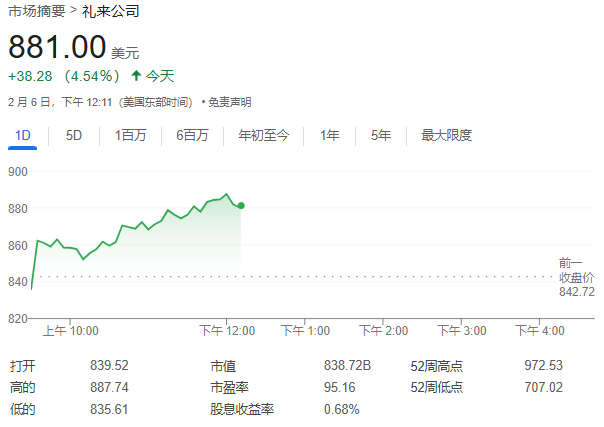Image resolution: width=604 pixels, height=427 pixels.
Task: Select the 1百万 range tab
Action: click(130, 135)
